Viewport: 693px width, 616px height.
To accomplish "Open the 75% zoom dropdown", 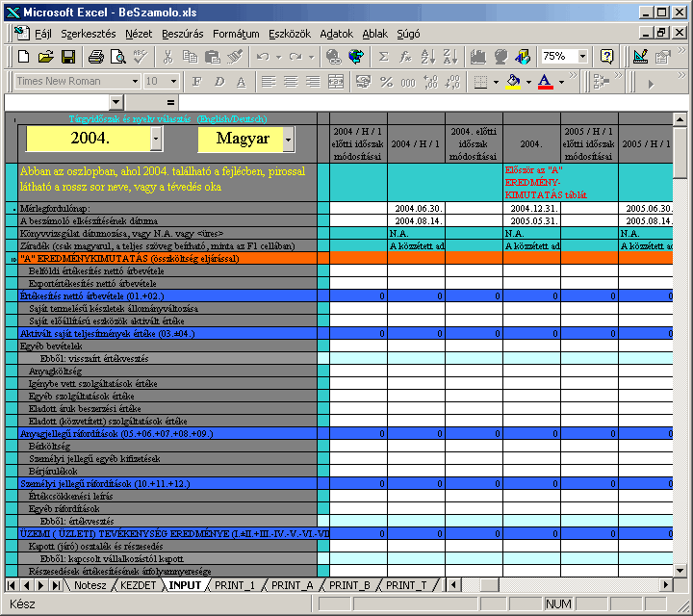I will click(x=582, y=56).
